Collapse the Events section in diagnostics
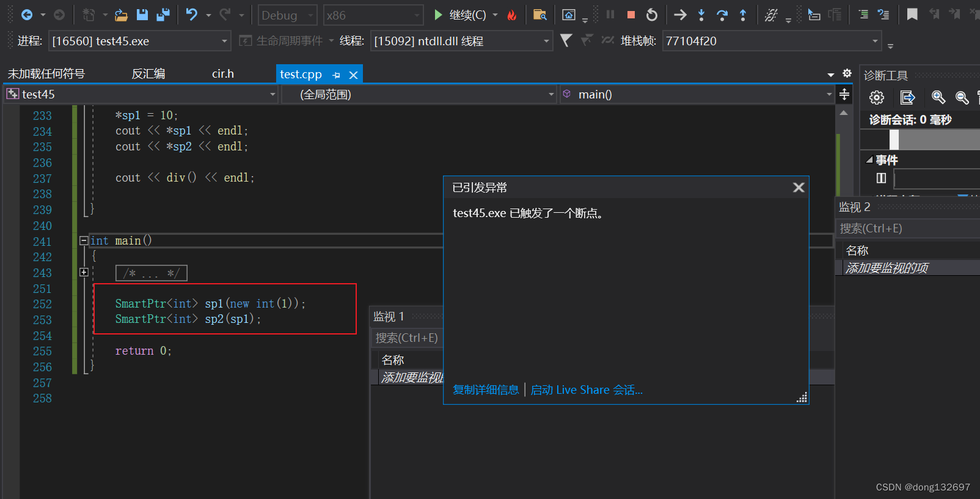This screenshot has height=499, width=980. [x=869, y=160]
